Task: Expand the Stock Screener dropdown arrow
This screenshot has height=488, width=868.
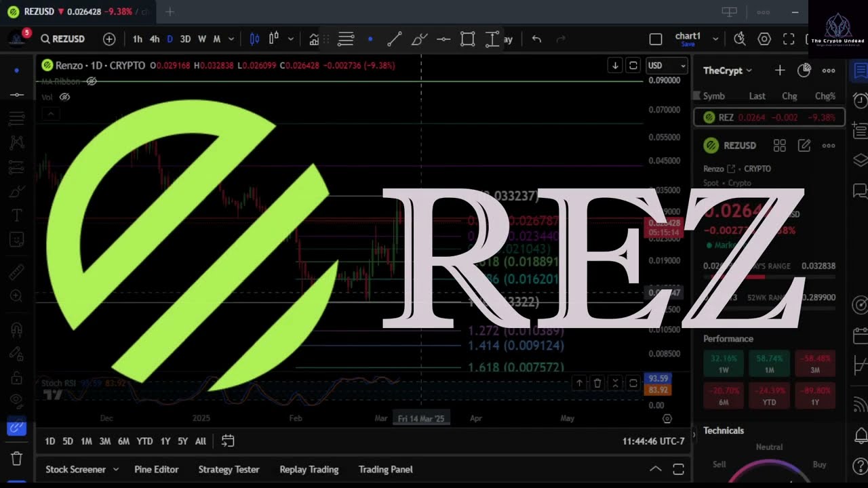Action: point(116,470)
